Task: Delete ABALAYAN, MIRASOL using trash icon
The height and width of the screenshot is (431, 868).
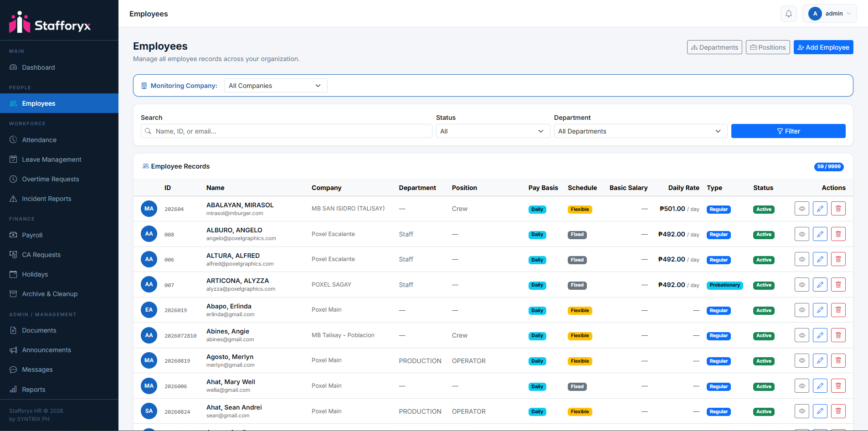Action: pyautogui.click(x=838, y=209)
